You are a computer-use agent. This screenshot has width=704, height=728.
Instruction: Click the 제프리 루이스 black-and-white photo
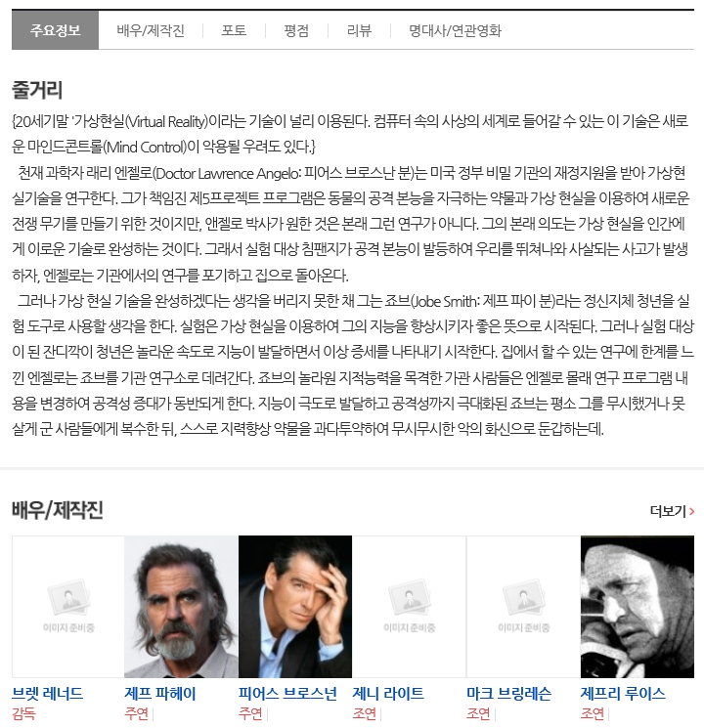coord(638,607)
